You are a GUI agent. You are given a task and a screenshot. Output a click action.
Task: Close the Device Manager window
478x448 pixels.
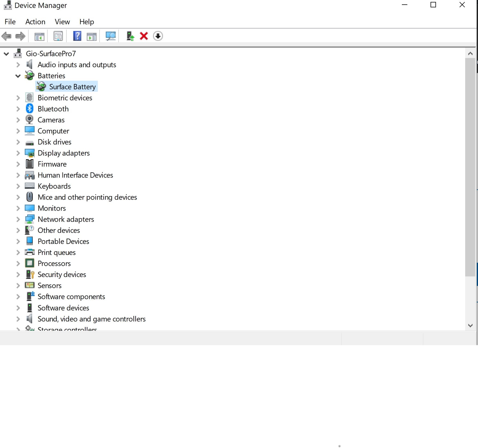[x=462, y=5]
